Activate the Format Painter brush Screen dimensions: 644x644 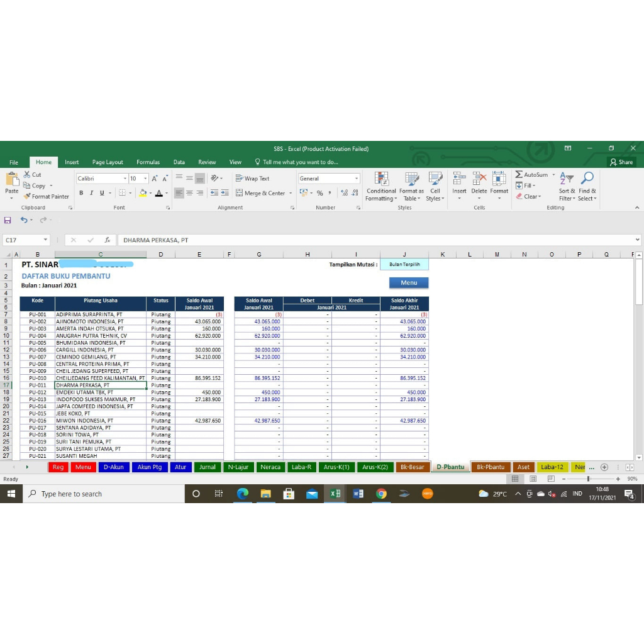tap(27, 196)
